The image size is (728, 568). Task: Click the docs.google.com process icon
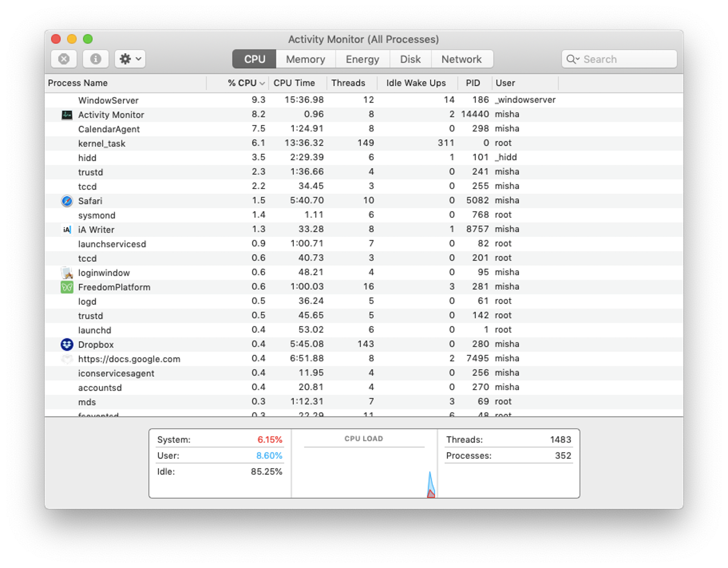[x=67, y=359]
